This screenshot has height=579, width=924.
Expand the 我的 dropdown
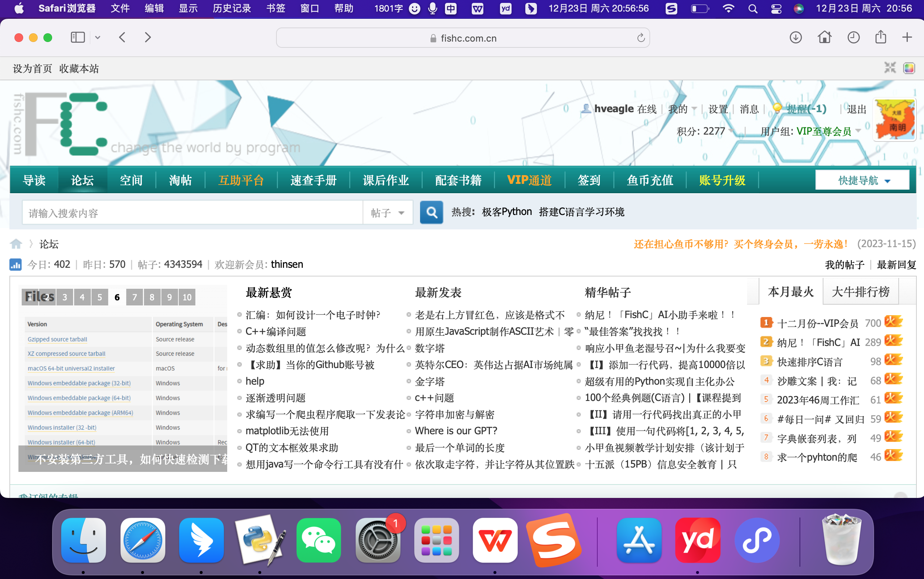[x=682, y=109]
